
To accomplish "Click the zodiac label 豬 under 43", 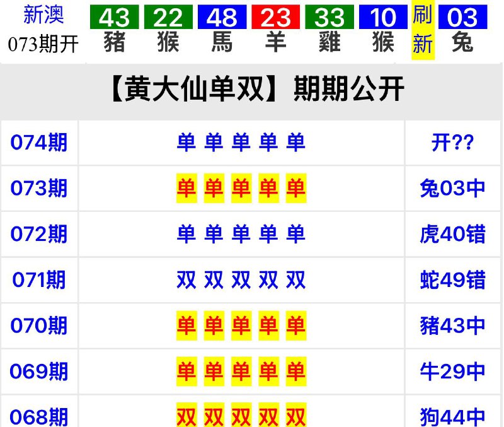I will tap(115, 42).
